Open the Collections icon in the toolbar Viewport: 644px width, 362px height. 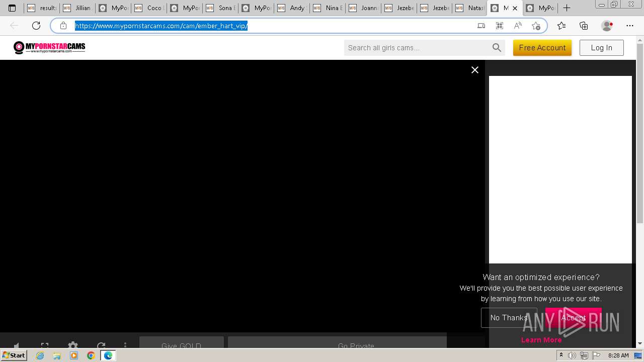[x=584, y=26]
